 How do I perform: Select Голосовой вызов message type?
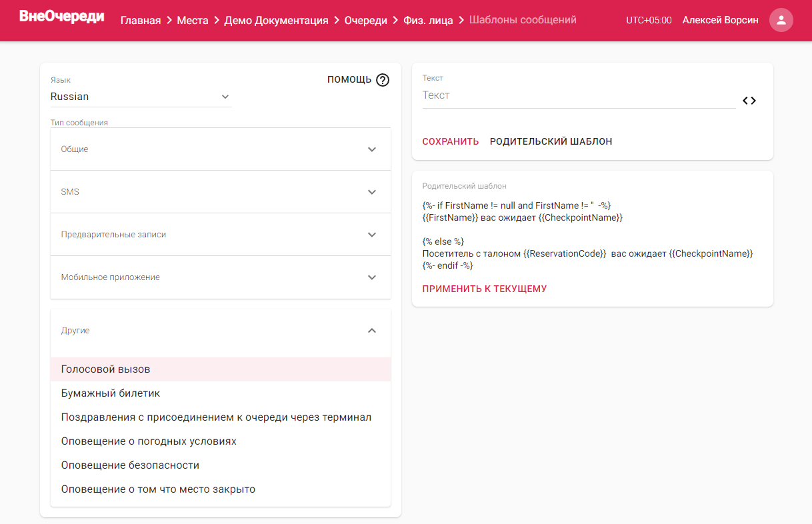221,369
